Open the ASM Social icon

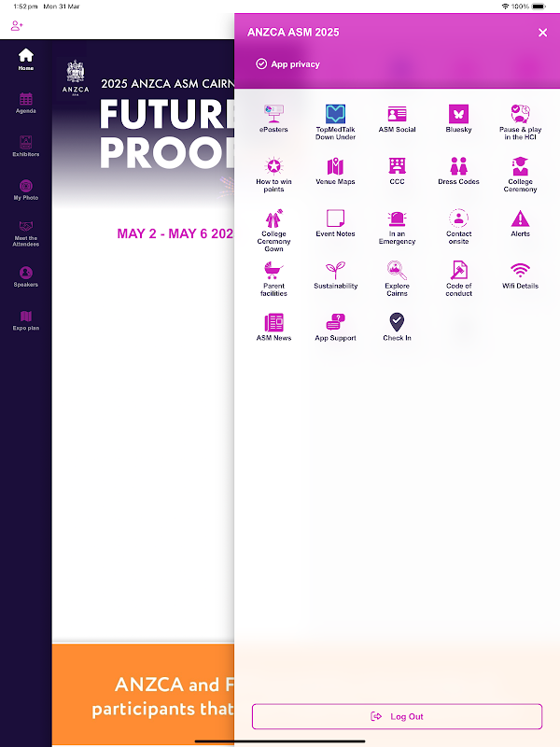click(x=397, y=114)
